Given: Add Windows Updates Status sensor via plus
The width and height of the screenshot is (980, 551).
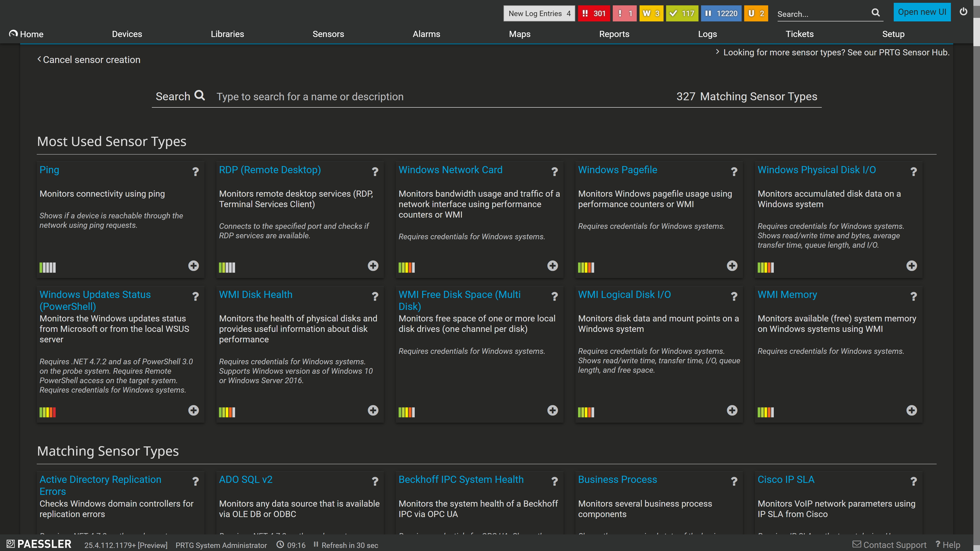Looking at the screenshot, I should (x=194, y=410).
